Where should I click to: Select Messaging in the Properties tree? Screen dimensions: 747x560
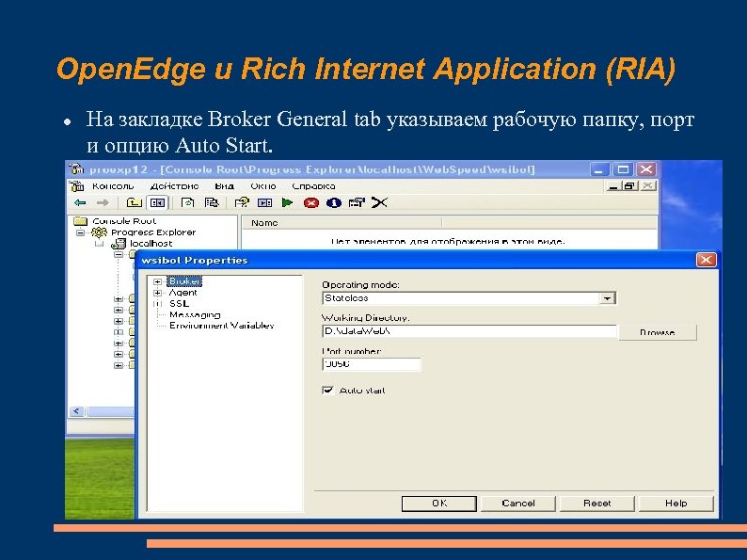point(195,314)
